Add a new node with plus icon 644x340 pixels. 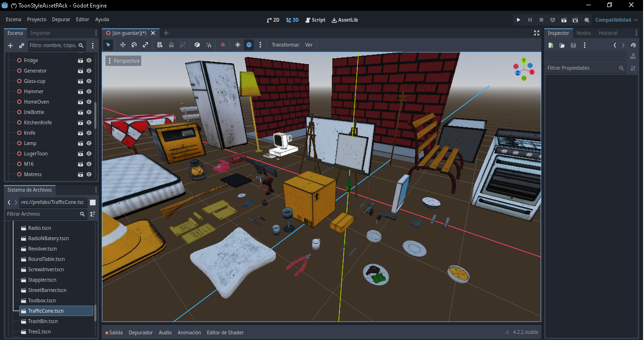(x=10, y=46)
